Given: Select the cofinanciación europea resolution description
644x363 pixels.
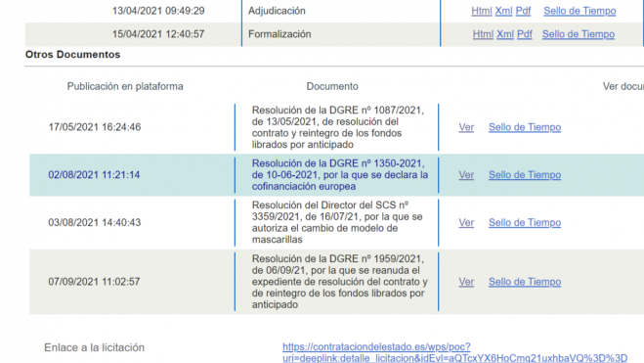Looking at the screenshot, I should coord(340,175).
